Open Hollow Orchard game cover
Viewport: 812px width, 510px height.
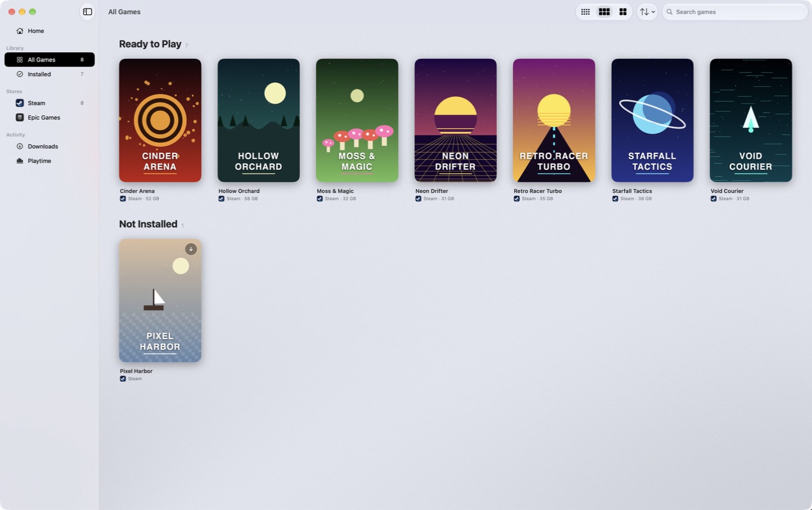(x=259, y=120)
